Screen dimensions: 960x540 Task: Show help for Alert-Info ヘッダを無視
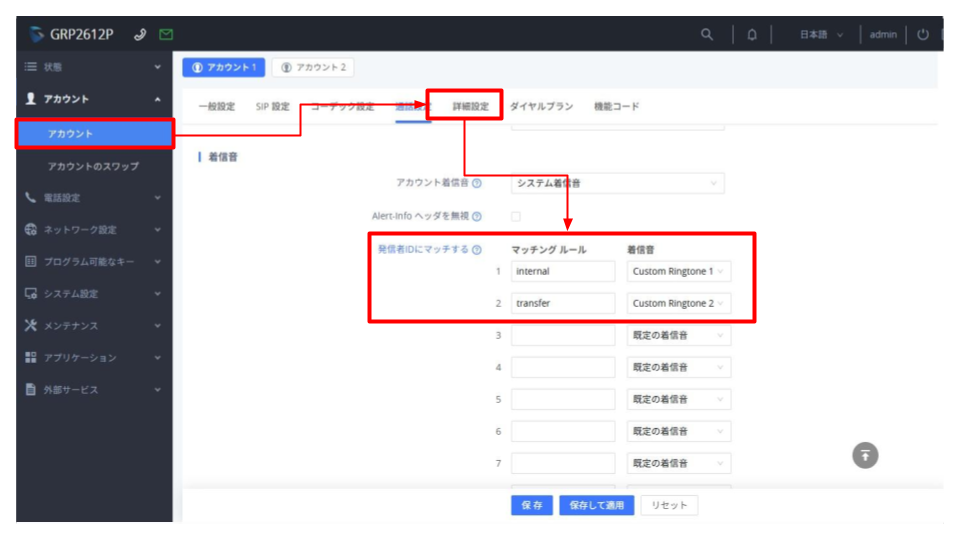click(x=477, y=216)
